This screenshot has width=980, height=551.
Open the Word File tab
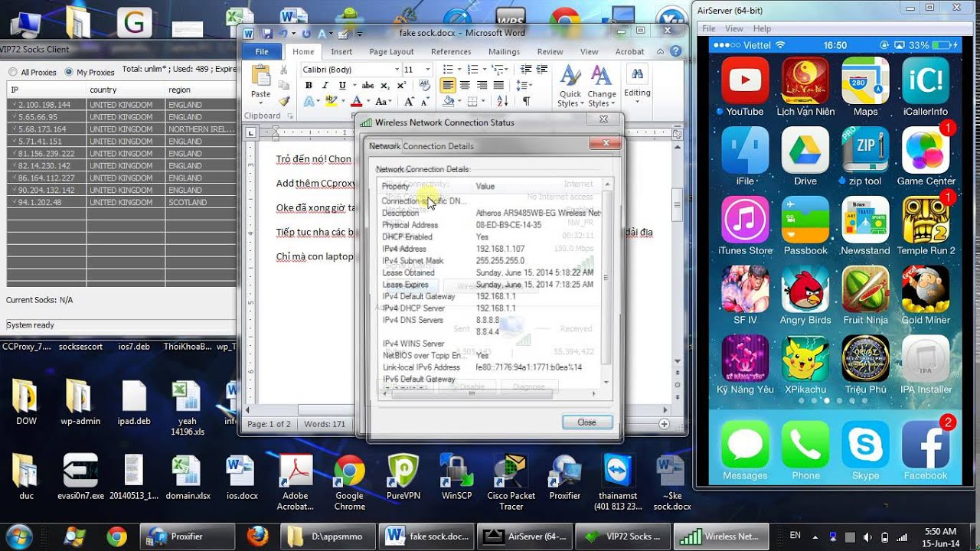262,51
